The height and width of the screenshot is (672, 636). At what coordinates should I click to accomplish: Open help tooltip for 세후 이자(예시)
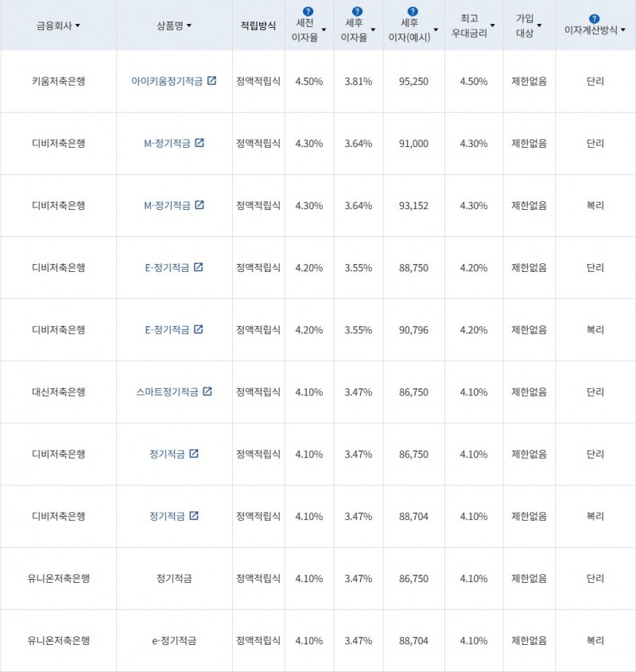point(413,12)
